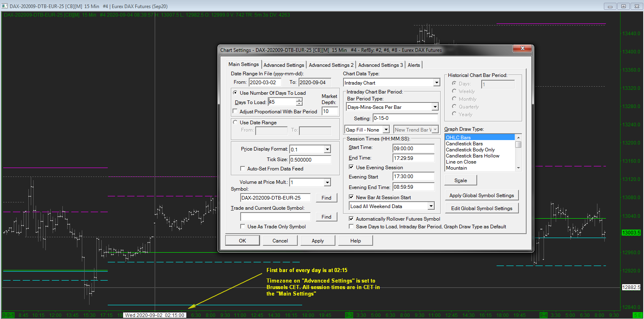This screenshot has width=644, height=319.
Task: Enable Adjust Proportional With Bar Period checkbox
Action: click(235, 111)
